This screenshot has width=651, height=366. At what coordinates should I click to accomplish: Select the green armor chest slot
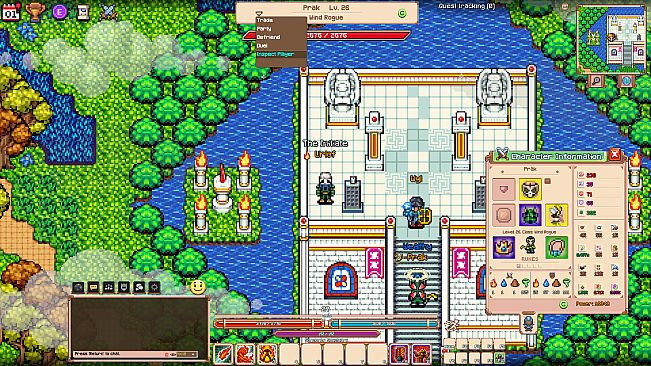(x=530, y=215)
